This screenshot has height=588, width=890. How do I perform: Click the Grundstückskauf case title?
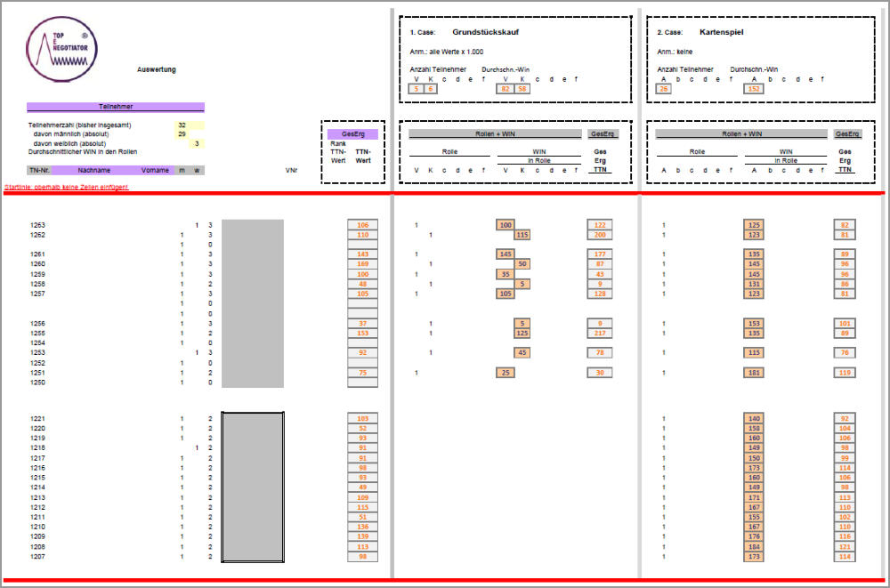pos(485,32)
